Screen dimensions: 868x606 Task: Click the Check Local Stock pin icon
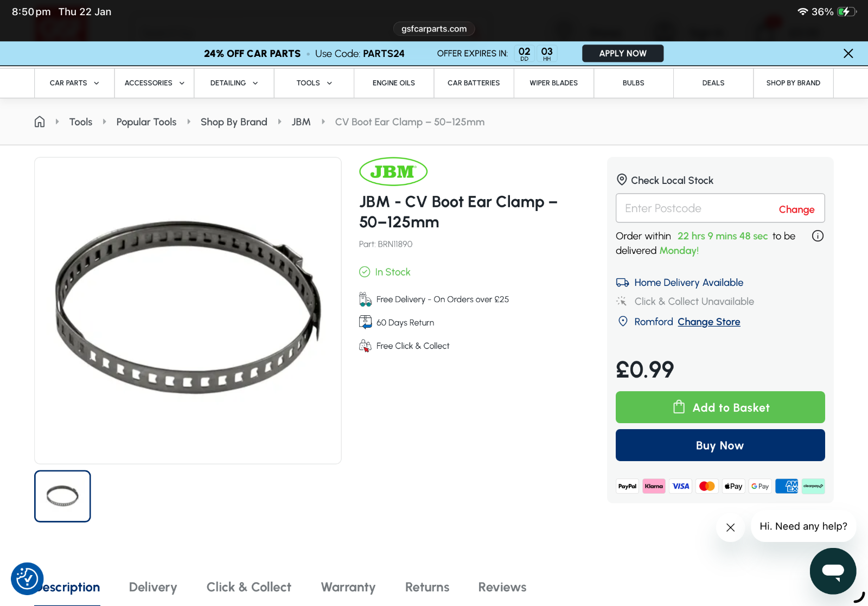(x=622, y=180)
